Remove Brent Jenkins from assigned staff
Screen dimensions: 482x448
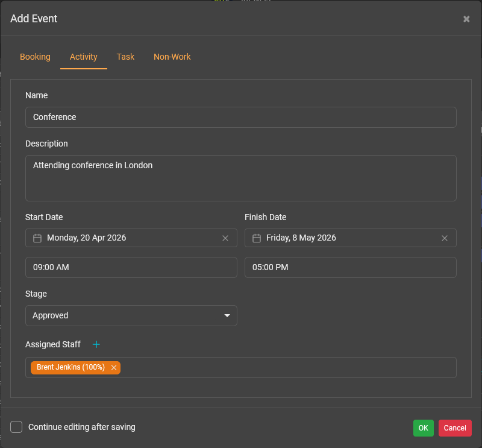[x=114, y=368]
